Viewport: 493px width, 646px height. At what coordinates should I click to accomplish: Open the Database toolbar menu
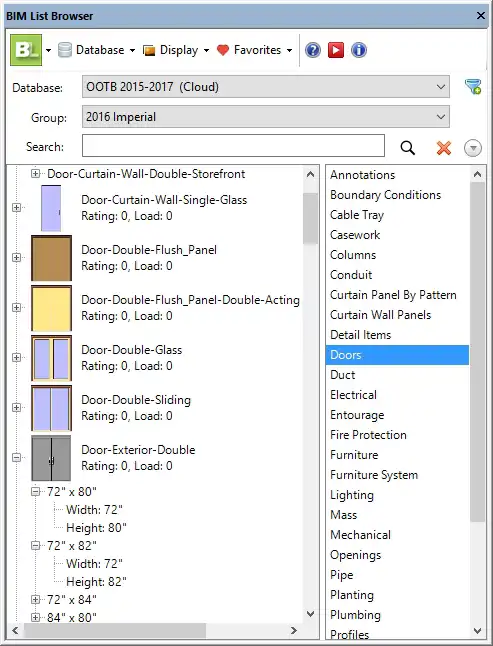[x=96, y=50]
